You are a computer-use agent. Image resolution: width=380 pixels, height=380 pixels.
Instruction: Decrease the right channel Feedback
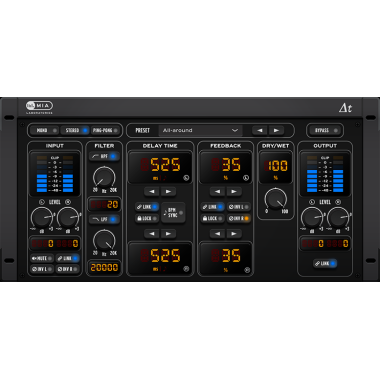click(218, 234)
